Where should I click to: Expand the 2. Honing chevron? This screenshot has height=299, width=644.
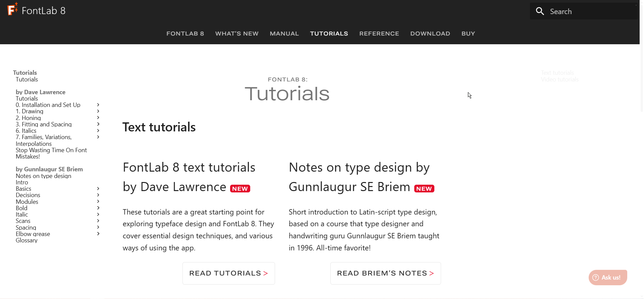tap(98, 118)
